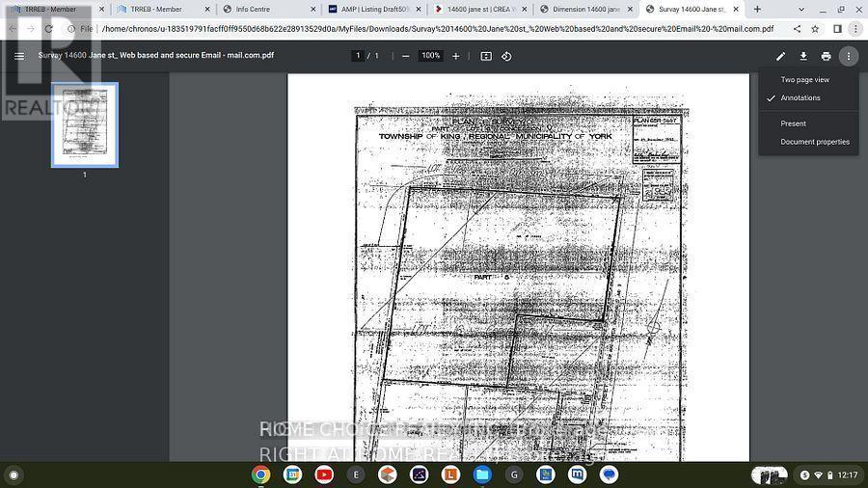Open Chrome's three-dot browser menu
The image size is (868, 488).
click(855, 29)
